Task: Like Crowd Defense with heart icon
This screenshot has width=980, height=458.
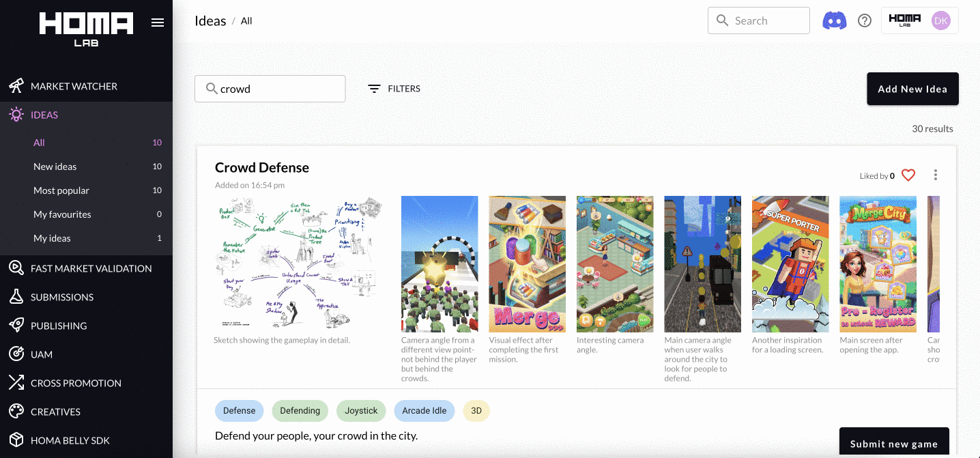Action: 908,175
